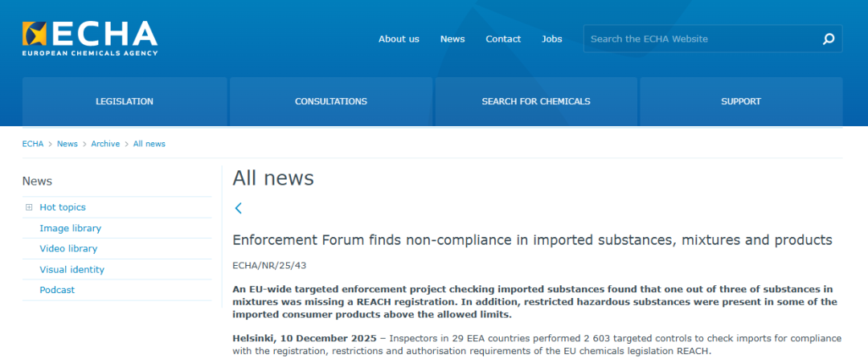Go to News in top navigation
Viewport: 868px width, 359px height.
452,39
